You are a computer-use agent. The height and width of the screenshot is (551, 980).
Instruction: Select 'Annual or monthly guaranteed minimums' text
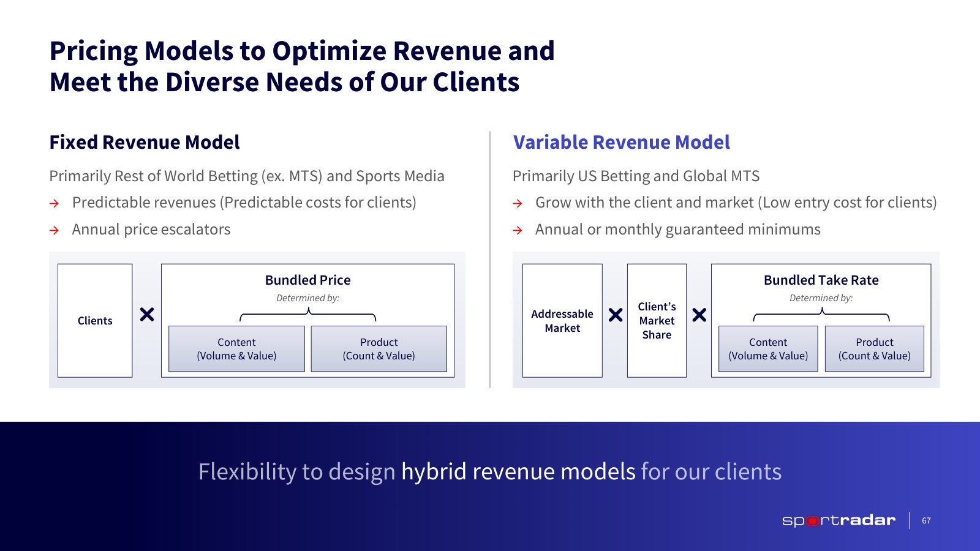pos(677,230)
